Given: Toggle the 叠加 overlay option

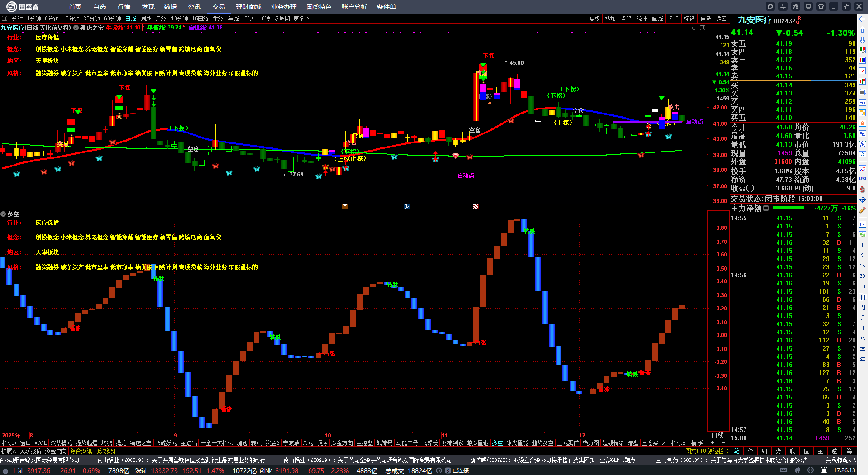Looking at the screenshot, I should tap(610, 19).
